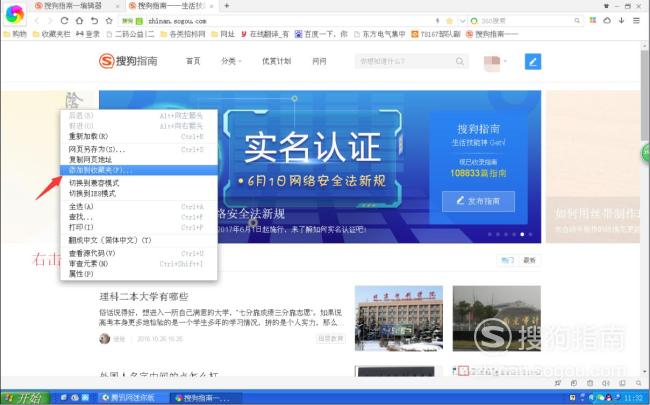
Task: Click the undo closed tab arrow icon
Action: tap(94, 21)
